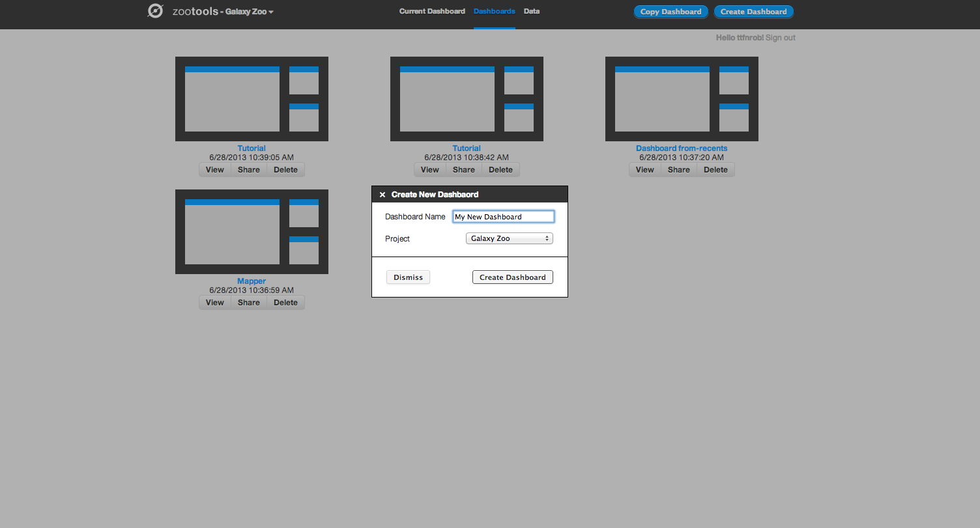
Task: Close the Create New Dashboard dialog
Action: [x=382, y=195]
